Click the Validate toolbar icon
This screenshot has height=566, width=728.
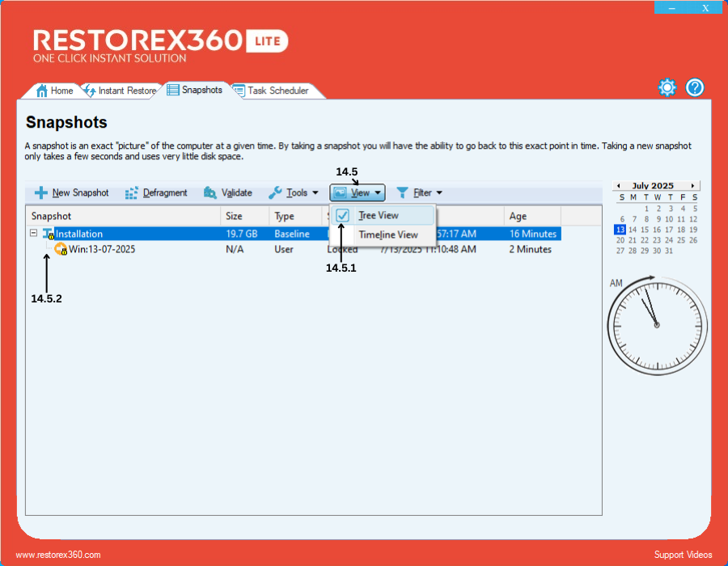point(210,193)
